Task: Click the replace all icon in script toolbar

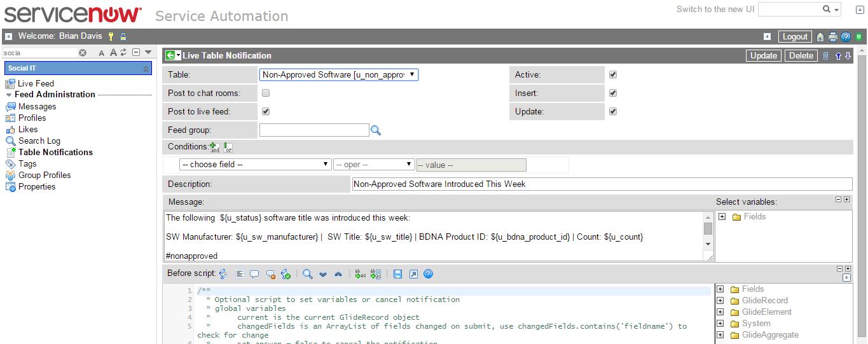Action: 376,274
